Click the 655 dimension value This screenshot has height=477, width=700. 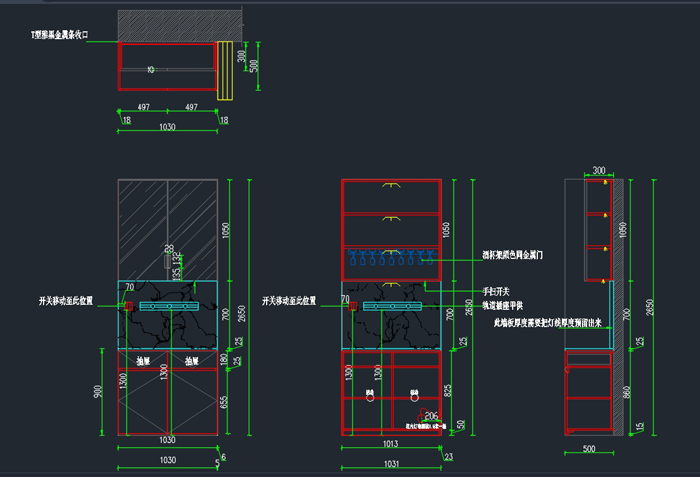pyautogui.click(x=226, y=400)
